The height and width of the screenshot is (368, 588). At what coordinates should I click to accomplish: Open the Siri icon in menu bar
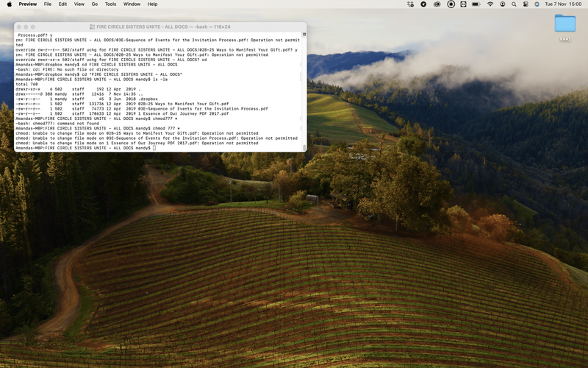[x=537, y=4]
